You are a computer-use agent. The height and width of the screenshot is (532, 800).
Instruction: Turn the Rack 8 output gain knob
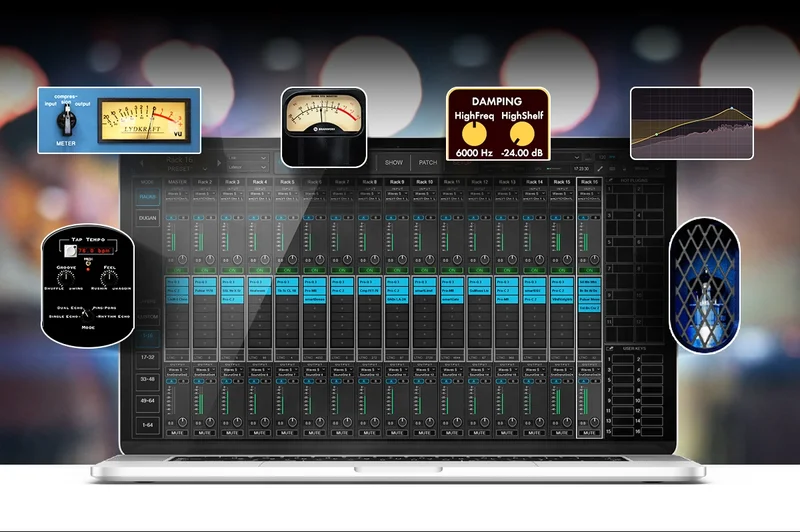(374, 422)
